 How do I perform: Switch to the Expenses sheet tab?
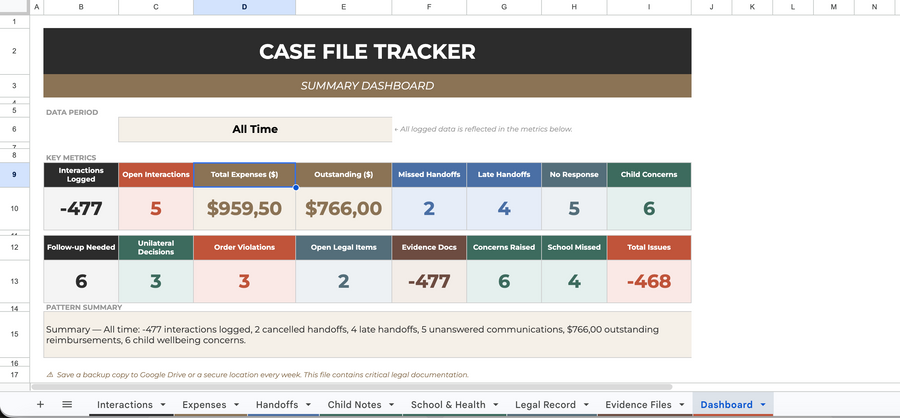point(204,404)
